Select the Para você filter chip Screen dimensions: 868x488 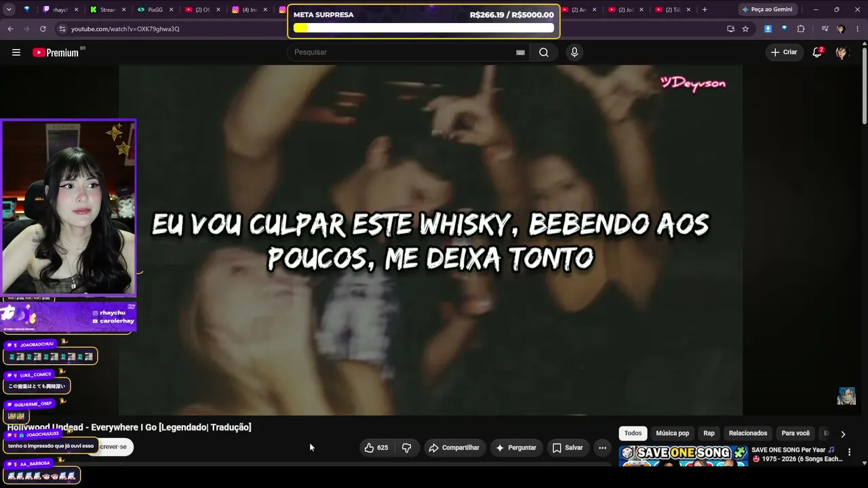[x=795, y=434]
